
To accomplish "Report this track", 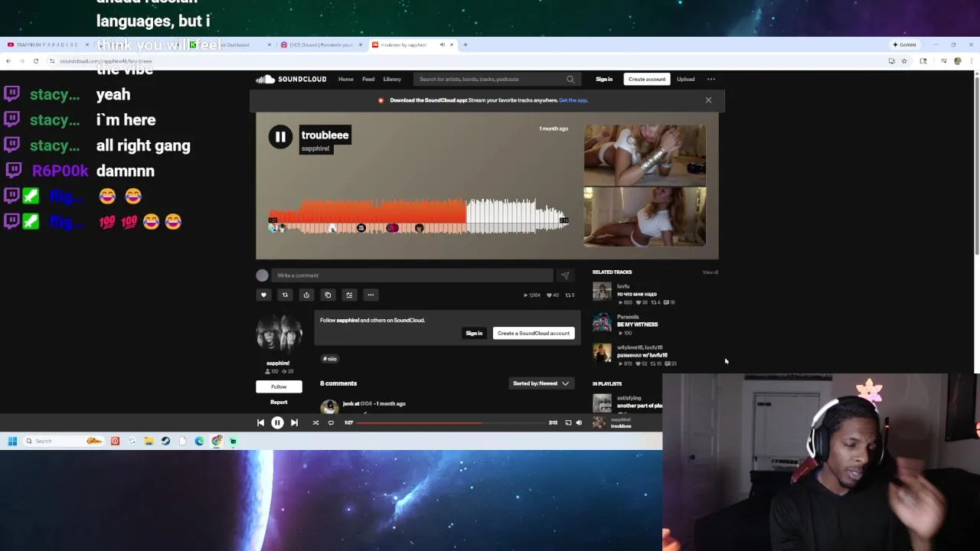I will tap(279, 402).
